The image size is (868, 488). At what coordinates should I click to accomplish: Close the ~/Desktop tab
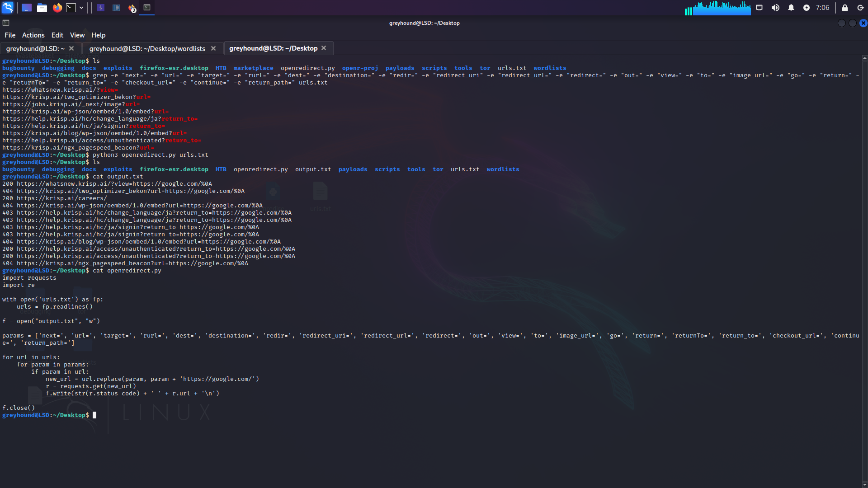324,48
